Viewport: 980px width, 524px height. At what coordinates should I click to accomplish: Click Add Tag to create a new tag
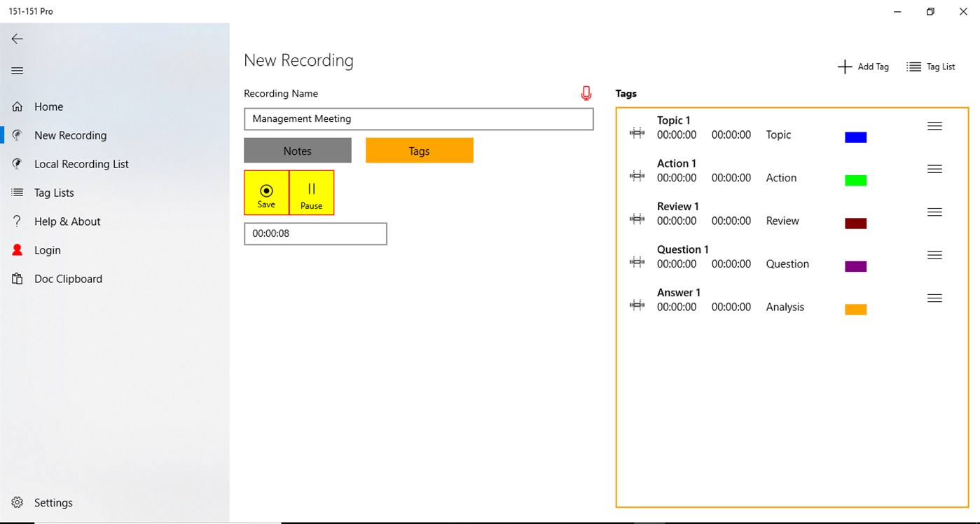click(863, 66)
